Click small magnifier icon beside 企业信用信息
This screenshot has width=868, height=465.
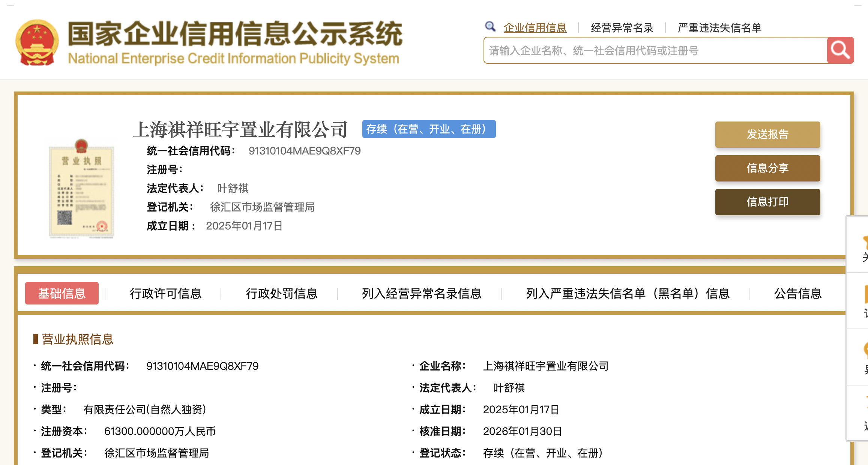pos(490,27)
